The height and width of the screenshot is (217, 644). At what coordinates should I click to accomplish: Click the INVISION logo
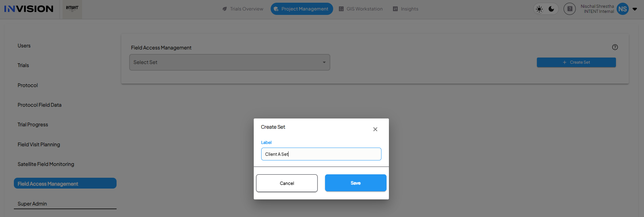[29, 9]
